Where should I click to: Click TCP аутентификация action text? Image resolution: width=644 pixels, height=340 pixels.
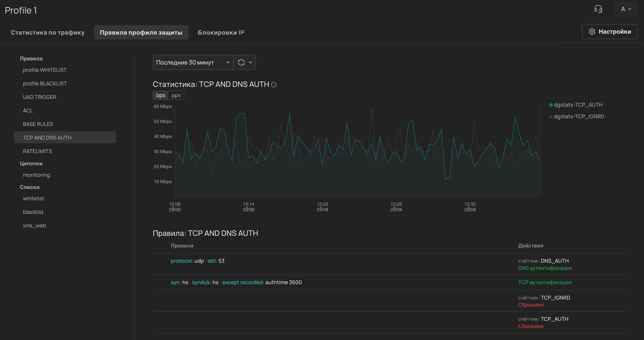click(x=545, y=283)
